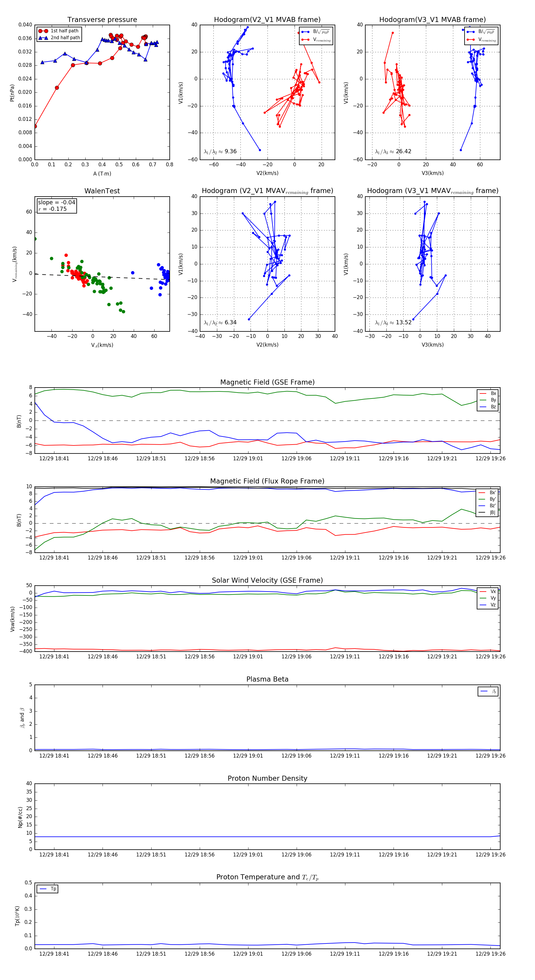Click the "Hodogram (V3_V1 MVAV remaining frame)" title
Screen dimensions: 535x980
432,191
